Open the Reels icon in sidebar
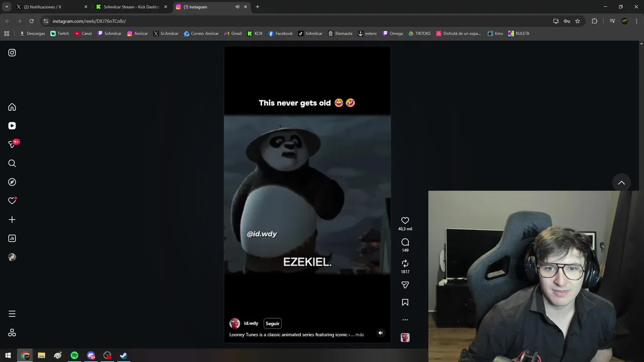Screen dimensions: 644x362 [12, 126]
